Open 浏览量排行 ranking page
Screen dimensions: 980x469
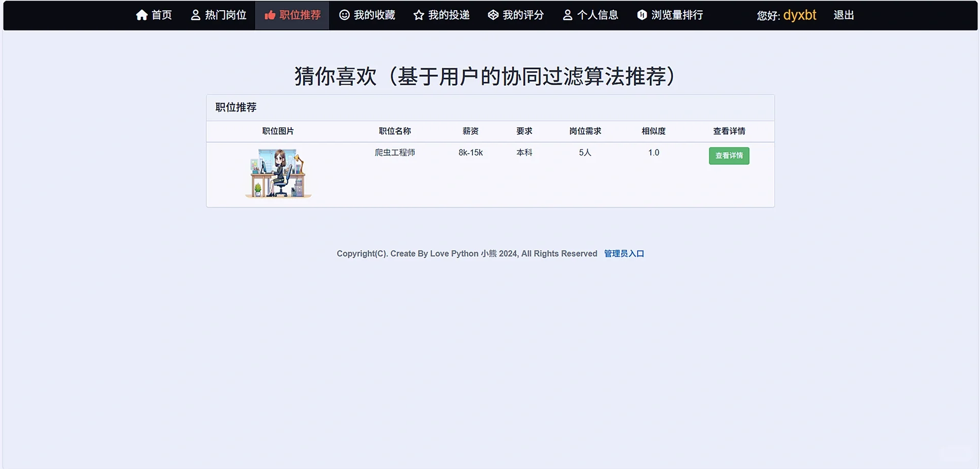click(x=670, y=15)
